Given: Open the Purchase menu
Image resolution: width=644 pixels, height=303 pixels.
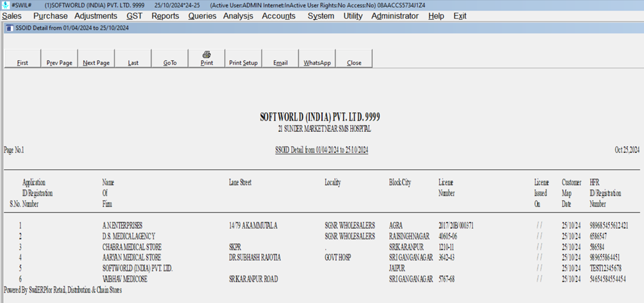Looking at the screenshot, I should pos(51,16).
